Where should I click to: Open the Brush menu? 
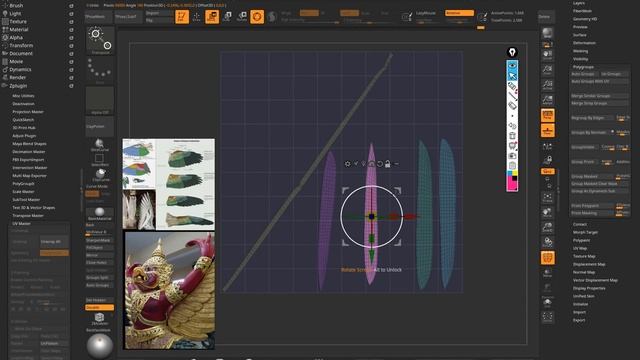[x=16, y=5]
